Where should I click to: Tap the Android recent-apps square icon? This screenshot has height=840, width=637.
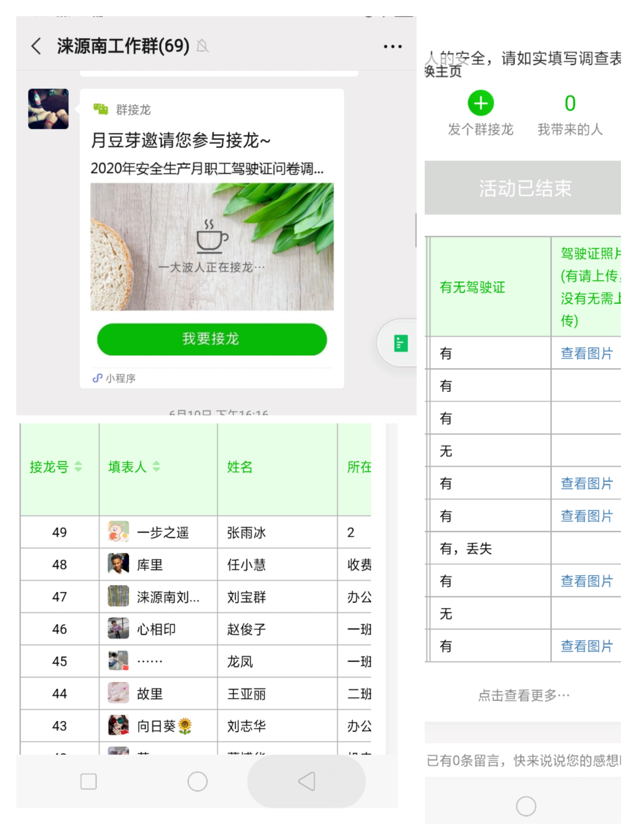click(x=89, y=781)
